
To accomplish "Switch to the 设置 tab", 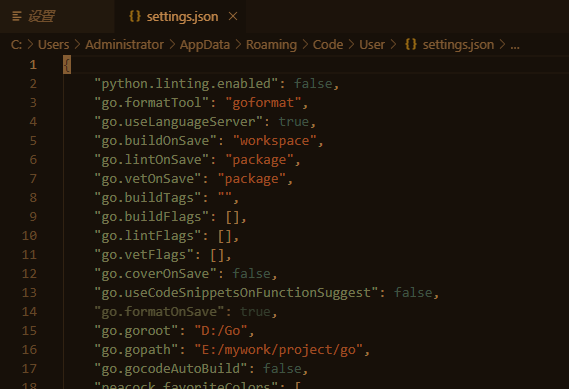I will [x=57, y=16].
